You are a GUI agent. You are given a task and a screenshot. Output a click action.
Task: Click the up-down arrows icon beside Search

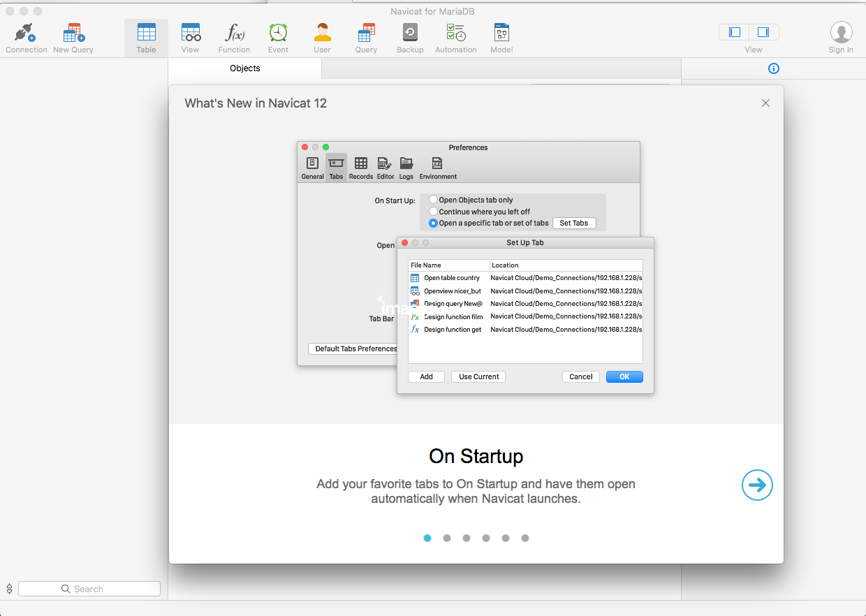tap(9, 589)
